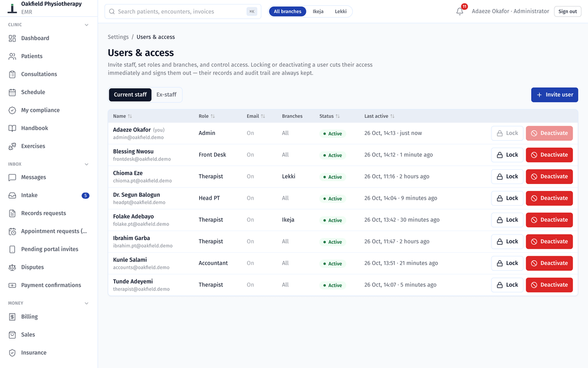Sort by Email column arrows
The width and height of the screenshot is (588, 368).
point(263,116)
